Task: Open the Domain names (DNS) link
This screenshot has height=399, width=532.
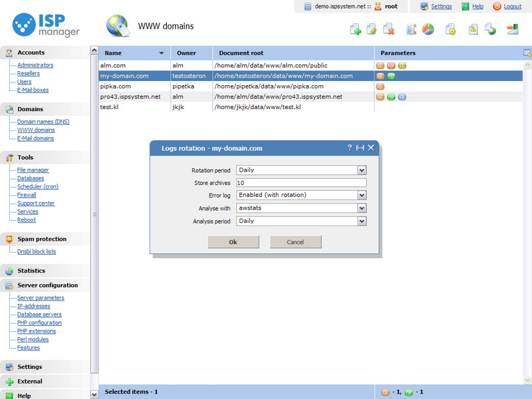Action: click(43, 122)
